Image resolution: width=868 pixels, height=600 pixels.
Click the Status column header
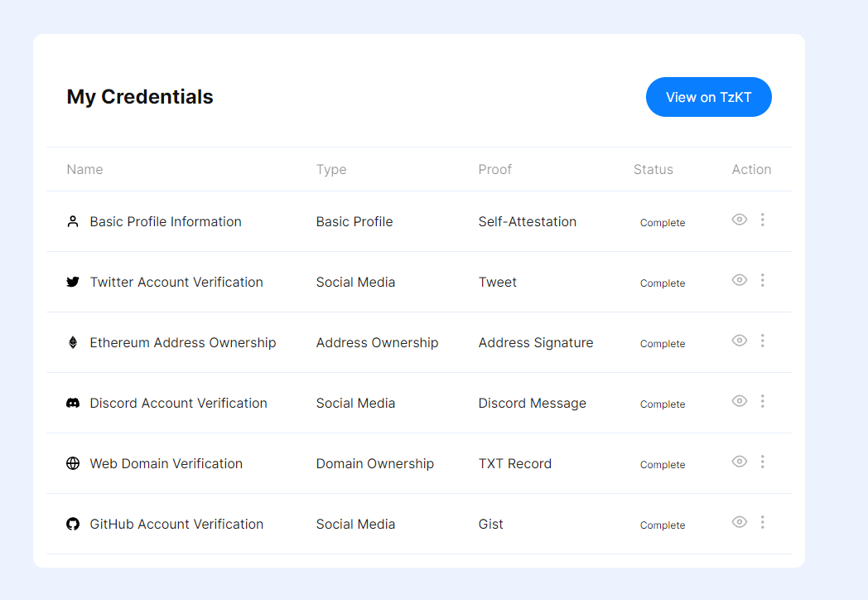click(653, 170)
